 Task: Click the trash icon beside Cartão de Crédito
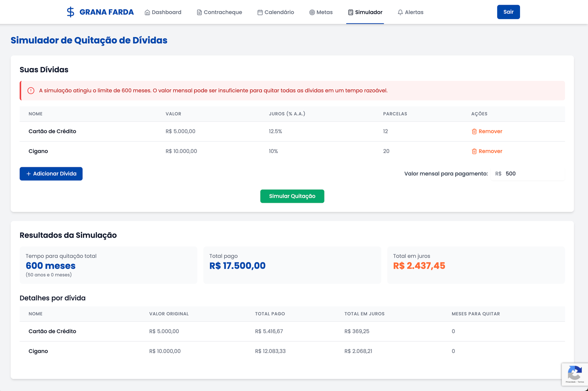point(474,131)
